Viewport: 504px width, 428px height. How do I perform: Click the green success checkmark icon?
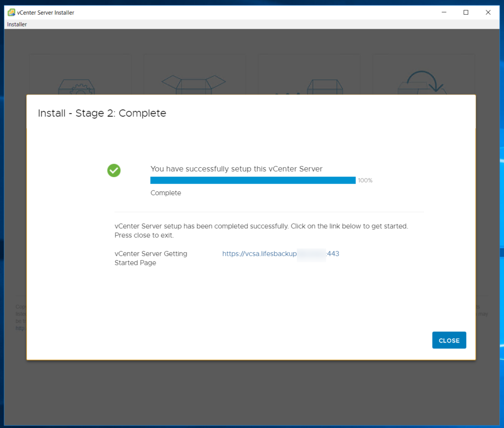114,171
